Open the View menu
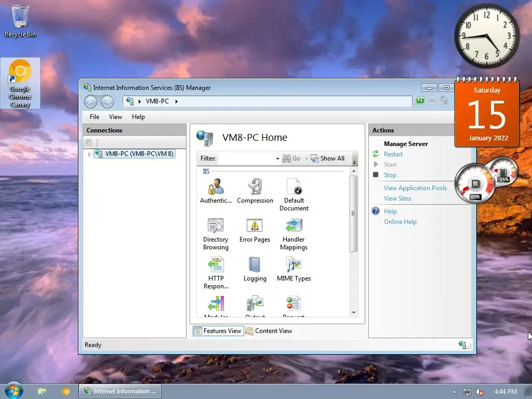The height and width of the screenshot is (399, 532). coord(115,117)
